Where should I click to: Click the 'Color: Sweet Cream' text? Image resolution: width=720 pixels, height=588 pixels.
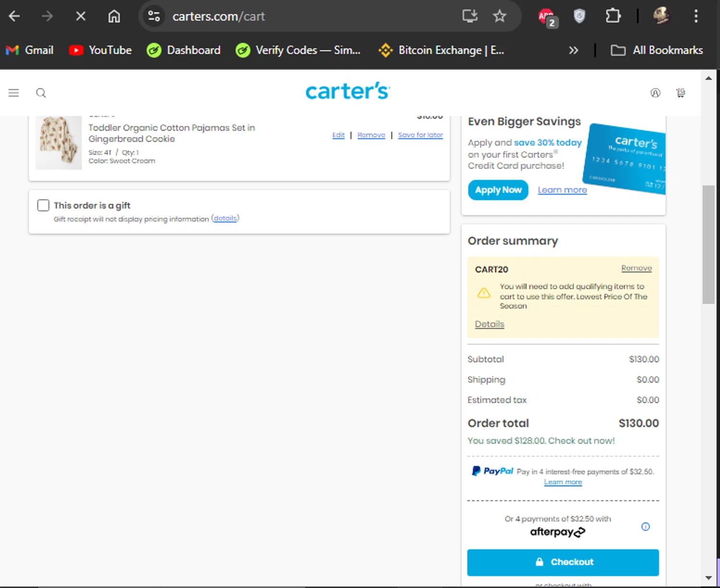[x=121, y=161]
